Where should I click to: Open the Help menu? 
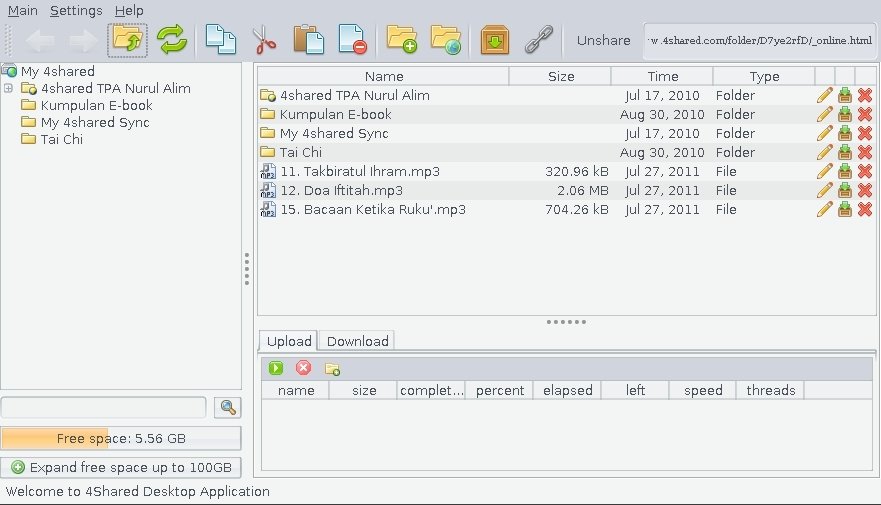pyautogui.click(x=129, y=11)
